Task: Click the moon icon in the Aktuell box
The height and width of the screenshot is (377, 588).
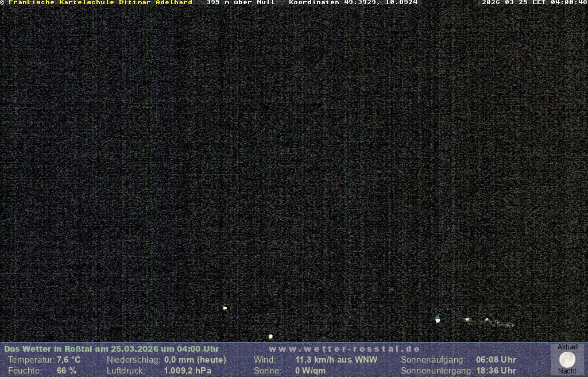Action: coord(567,360)
